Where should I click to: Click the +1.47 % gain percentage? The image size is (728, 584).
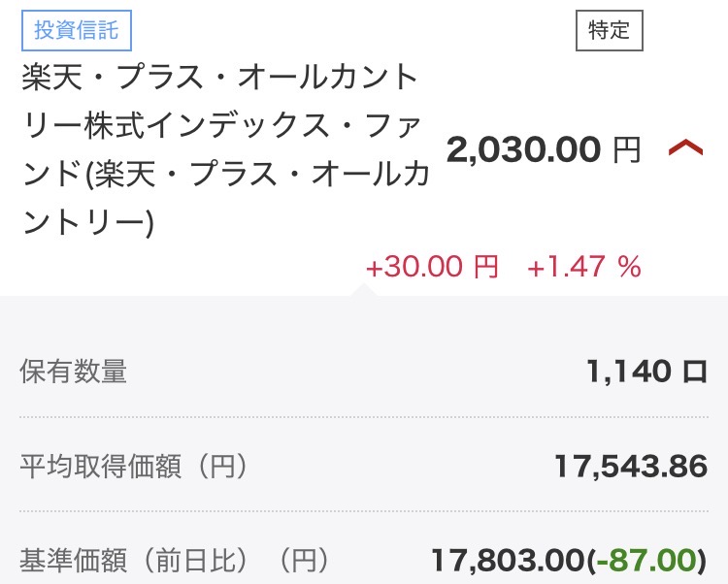coord(583,267)
